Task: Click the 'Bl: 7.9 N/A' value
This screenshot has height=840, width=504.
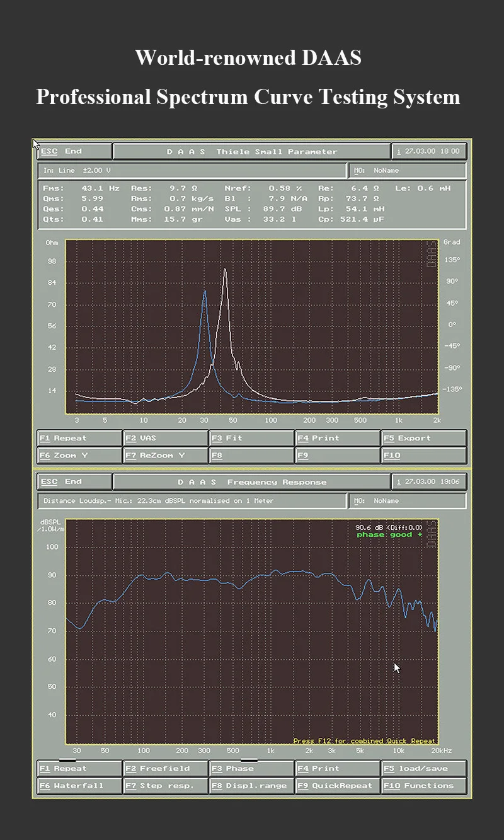Action: point(266,198)
